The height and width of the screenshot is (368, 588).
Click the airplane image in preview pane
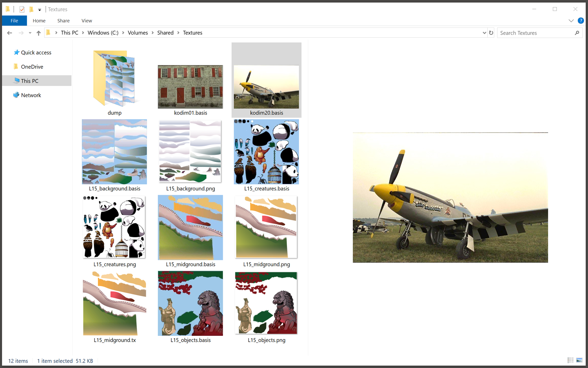[450, 198]
